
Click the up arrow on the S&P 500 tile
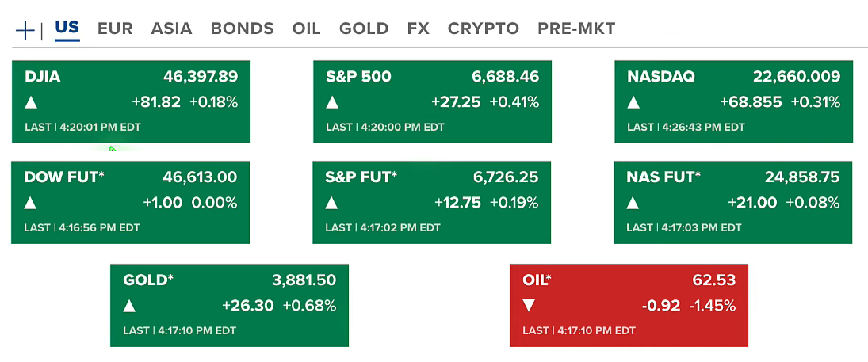point(332,102)
